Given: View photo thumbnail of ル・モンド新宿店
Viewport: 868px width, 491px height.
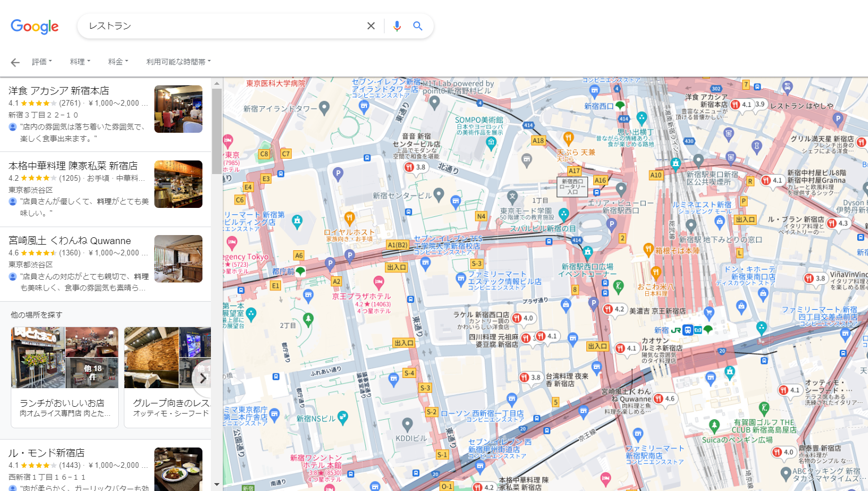Looking at the screenshot, I should click(178, 469).
